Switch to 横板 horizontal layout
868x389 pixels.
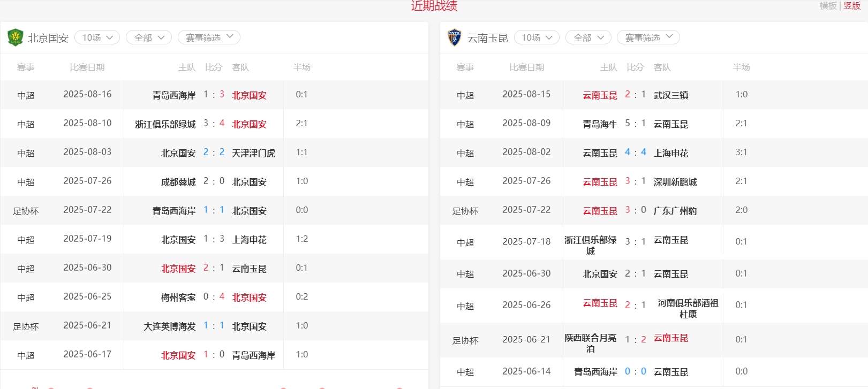(x=828, y=6)
